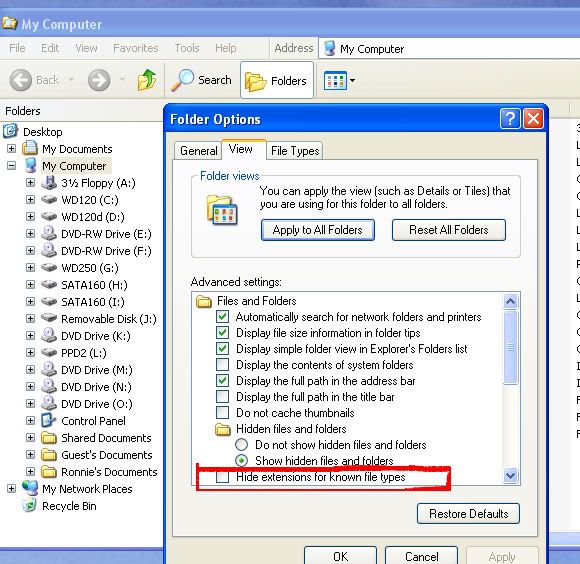
Task: Click My Computer icon in Address bar
Action: pos(330,48)
